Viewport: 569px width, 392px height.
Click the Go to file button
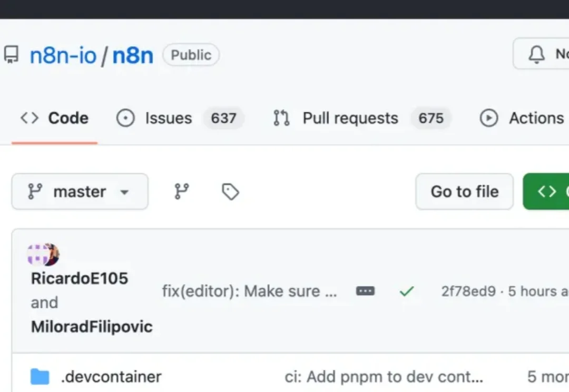(x=464, y=192)
